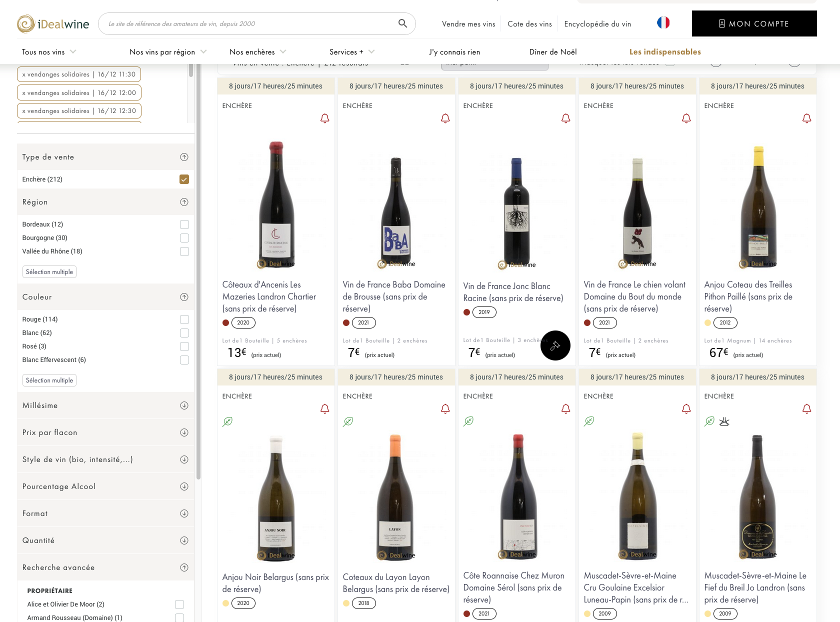Image resolution: width=840 pixels, height=622 pixels.
Task: Open the Anjou Coteau des Treilles magnum image
Action: point(758,207)
